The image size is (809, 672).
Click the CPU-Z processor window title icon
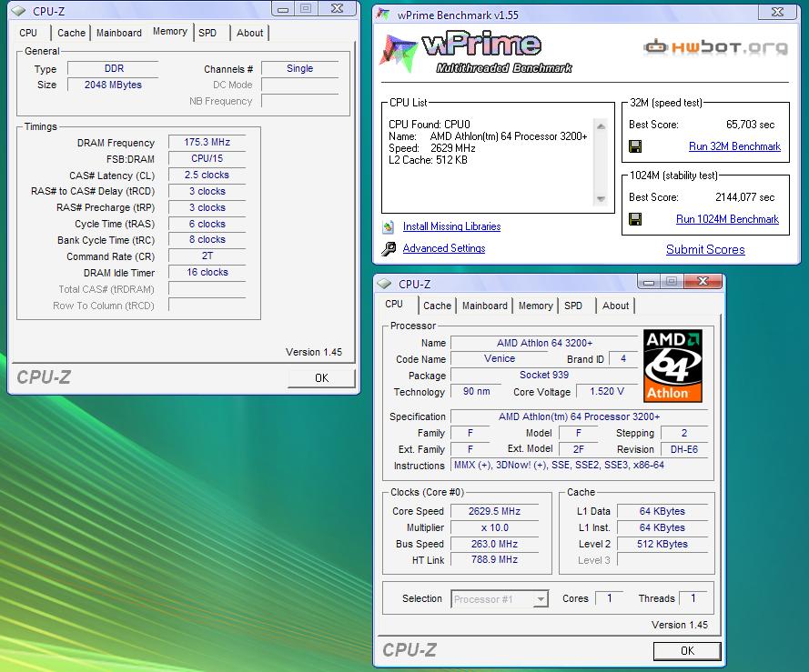click(384, 284)
